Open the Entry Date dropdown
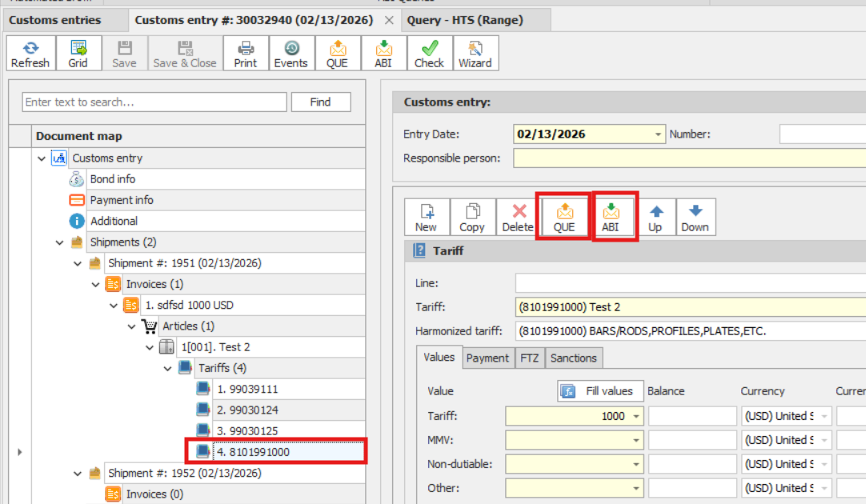866x504 pixels. click(659, 134)
